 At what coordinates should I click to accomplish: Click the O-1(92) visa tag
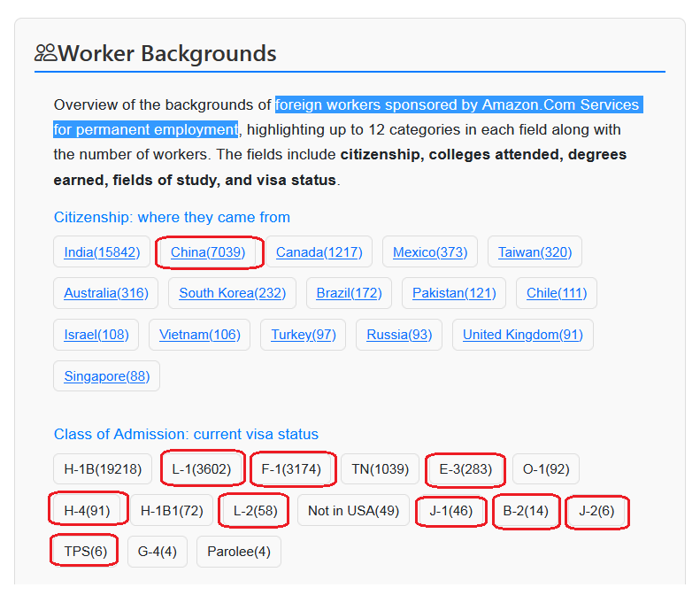[546, 469]
